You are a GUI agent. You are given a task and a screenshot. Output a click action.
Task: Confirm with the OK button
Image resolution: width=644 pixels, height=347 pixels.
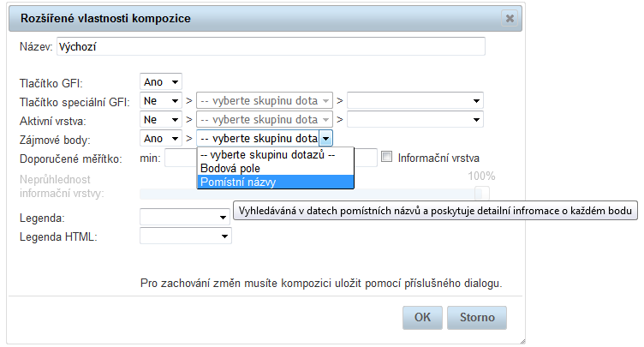pos(422,317)
